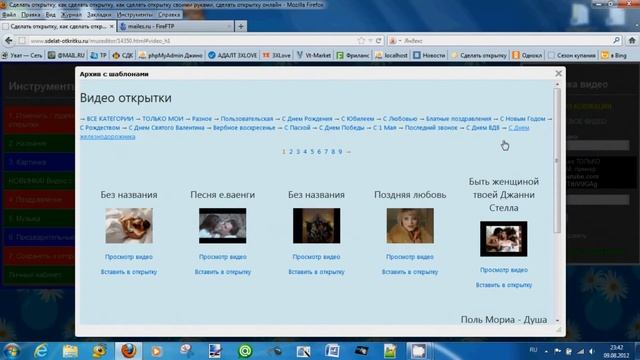Viewport: 640px width, 360px height.
Task: Go to page 2 of video cards
Action: (291, 152)
